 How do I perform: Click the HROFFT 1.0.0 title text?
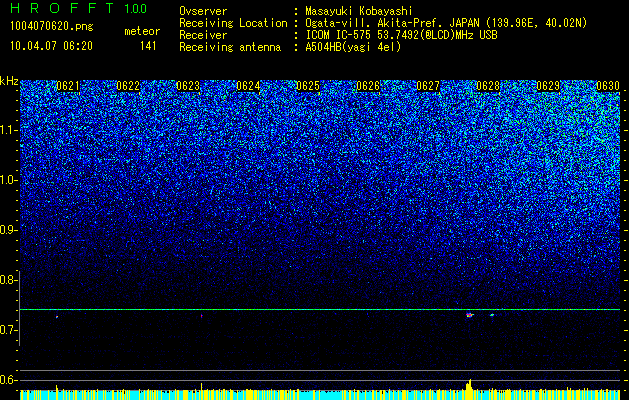78,8
